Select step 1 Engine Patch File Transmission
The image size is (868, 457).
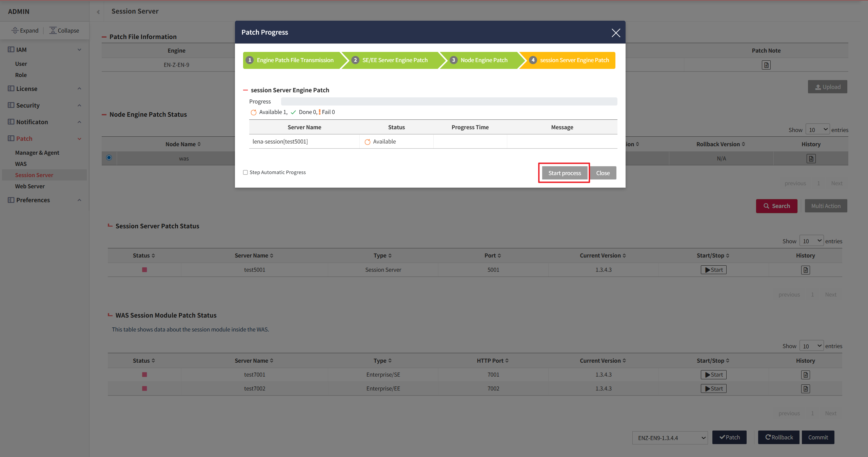292,60
